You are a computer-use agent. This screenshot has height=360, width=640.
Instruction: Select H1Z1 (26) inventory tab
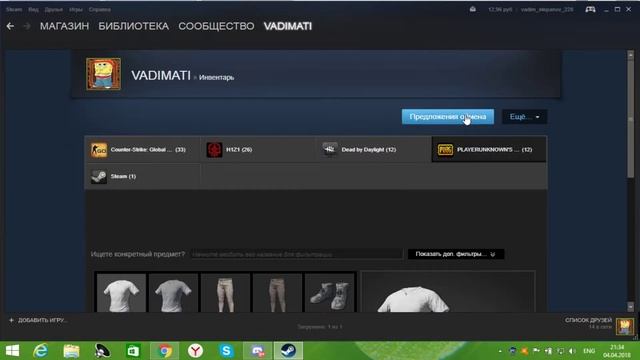[x=258, y=150]
